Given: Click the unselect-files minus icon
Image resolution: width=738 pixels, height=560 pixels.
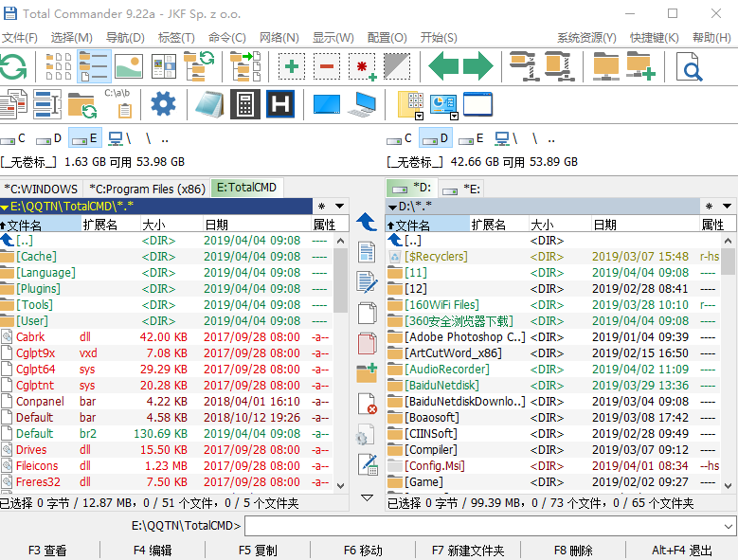Looking at the screenshot, I should [326, 66].
